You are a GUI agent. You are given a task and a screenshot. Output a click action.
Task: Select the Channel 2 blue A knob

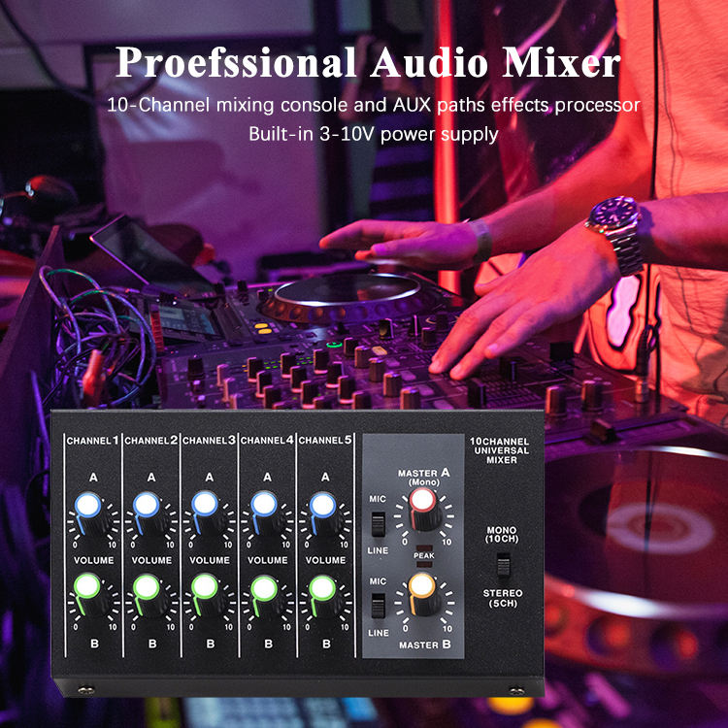147,505
